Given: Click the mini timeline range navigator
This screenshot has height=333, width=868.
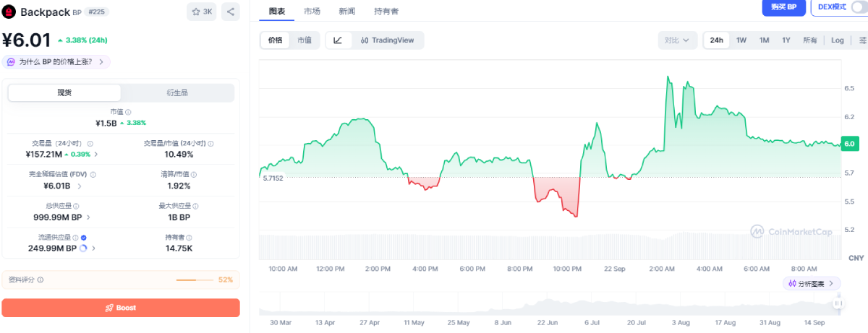Looking at the screenshot, I should [550, 303].
